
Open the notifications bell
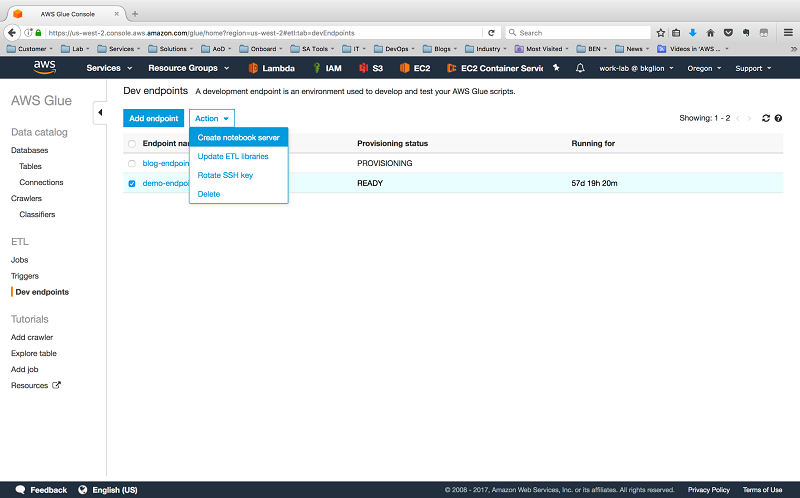click(x=580, y=68)
